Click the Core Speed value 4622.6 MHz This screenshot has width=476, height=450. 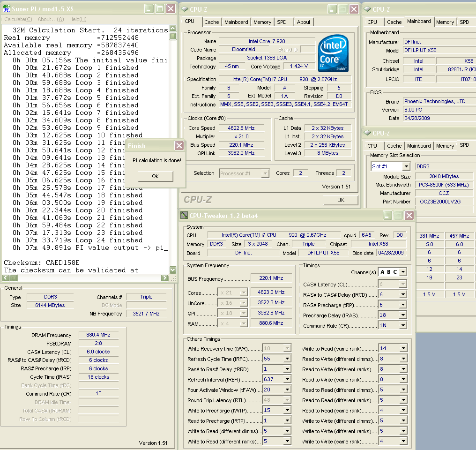241,128
